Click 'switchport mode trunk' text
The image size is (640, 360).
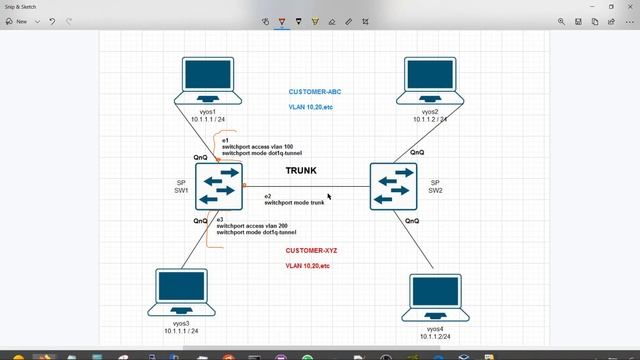point(294,202)
